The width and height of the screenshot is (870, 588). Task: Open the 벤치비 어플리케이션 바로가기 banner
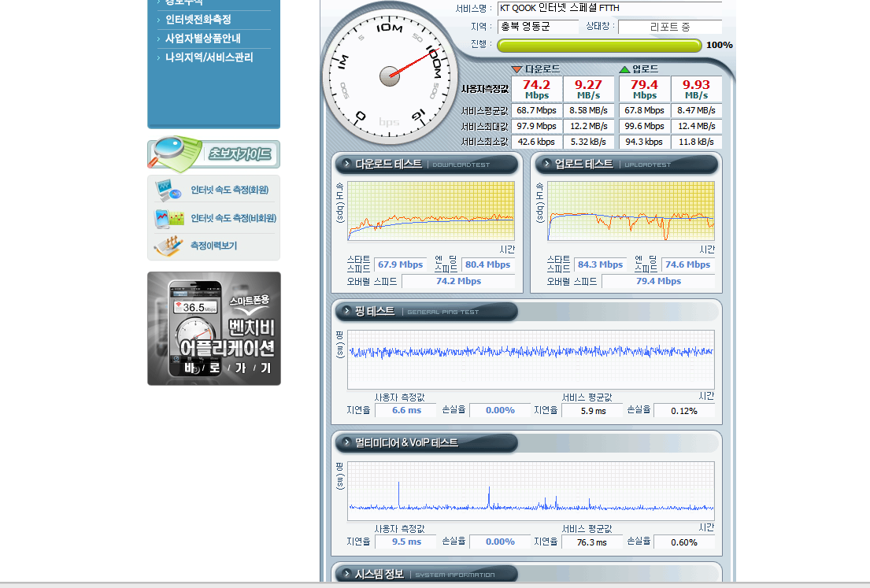pyautogui.click(x=214, y=328)
